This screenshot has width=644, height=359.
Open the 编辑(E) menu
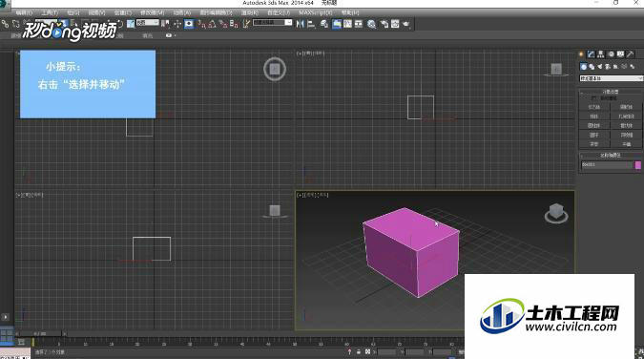click(24, 12)
